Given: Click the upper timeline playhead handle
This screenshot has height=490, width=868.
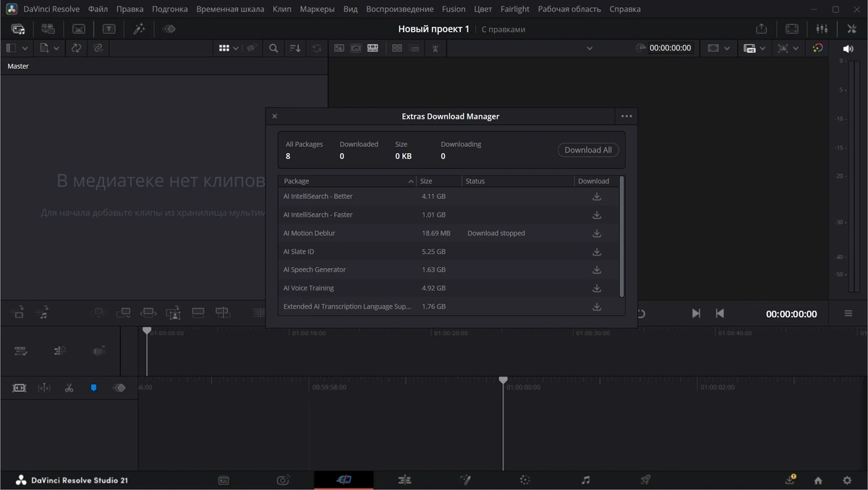Looking at the screenshot, I should [x=147, y=330].
